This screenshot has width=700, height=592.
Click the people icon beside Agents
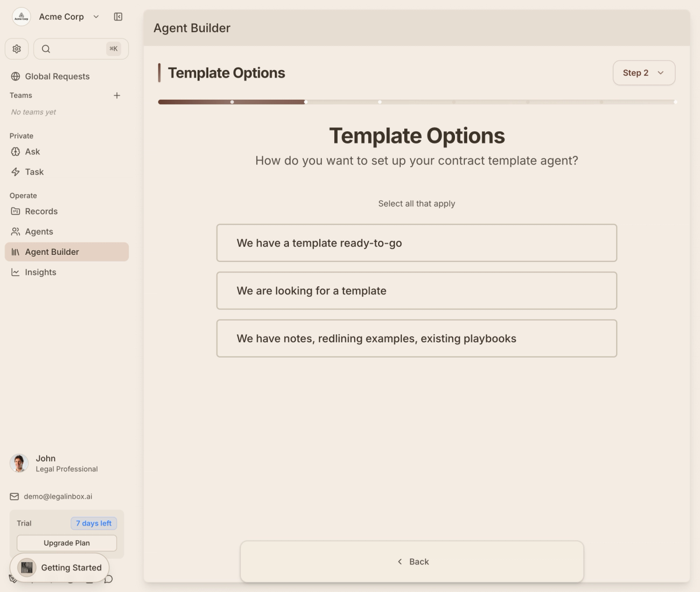15,232
